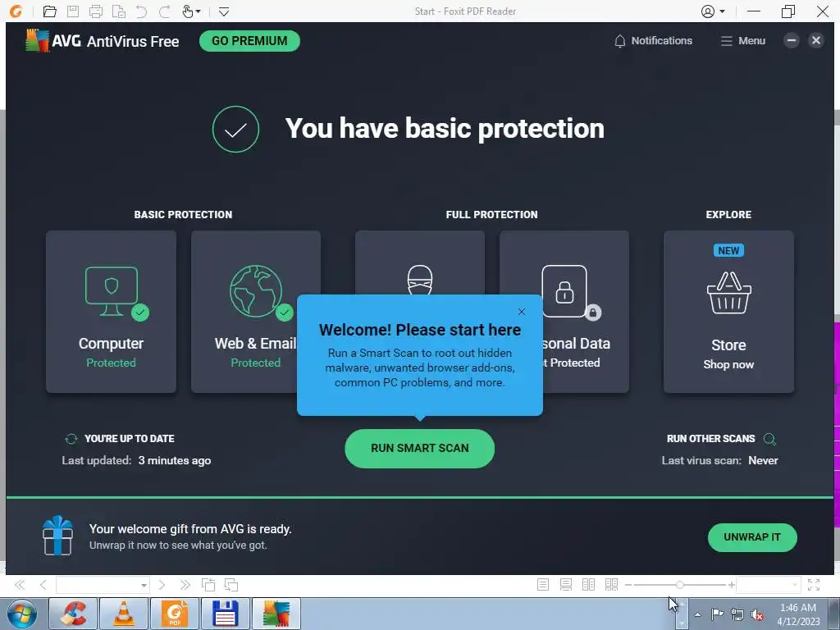840x630 pixels.
Task: Click YOU'RE UP TO DATE text
Action: click(129, 439)
